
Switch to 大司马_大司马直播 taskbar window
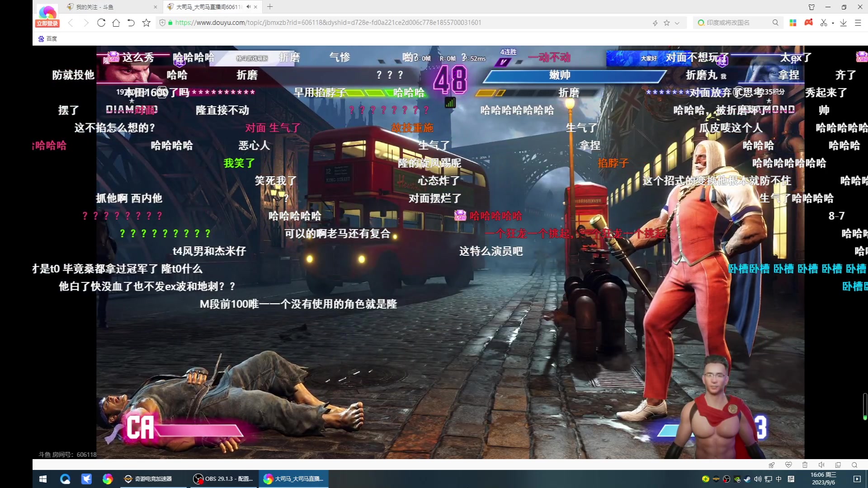(x=294, y=479)
